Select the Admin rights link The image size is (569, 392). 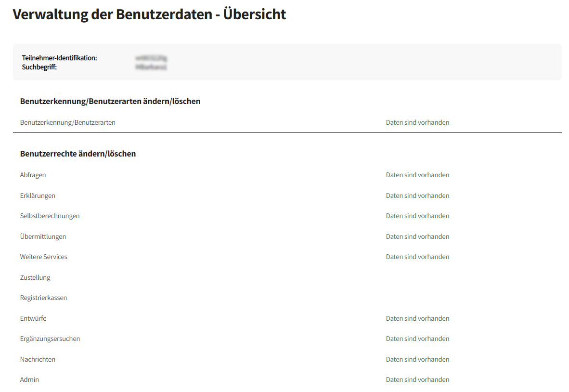point(29,379)
